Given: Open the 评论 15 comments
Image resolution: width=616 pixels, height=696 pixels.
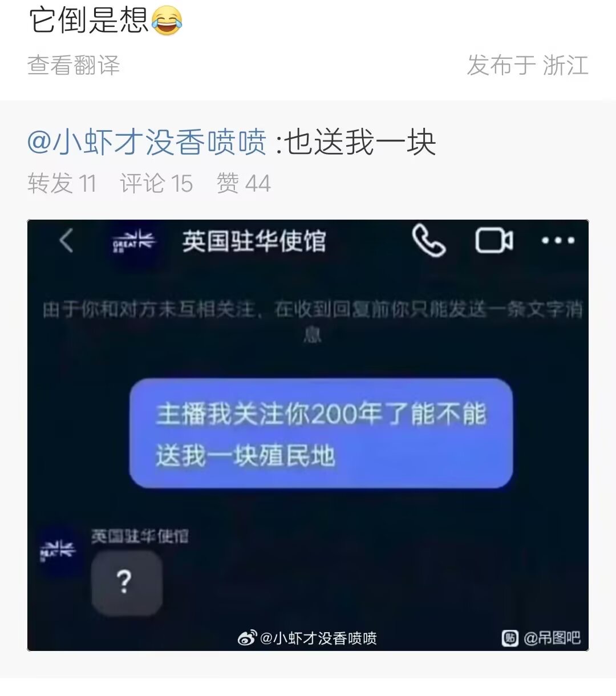Looking at the screenshot, I should pyautogui.click(x=156, y=184).
